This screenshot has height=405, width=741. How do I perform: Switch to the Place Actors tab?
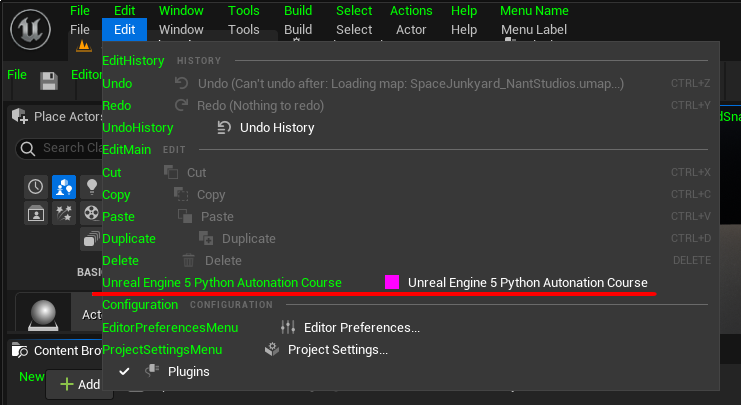click(57, 116)
